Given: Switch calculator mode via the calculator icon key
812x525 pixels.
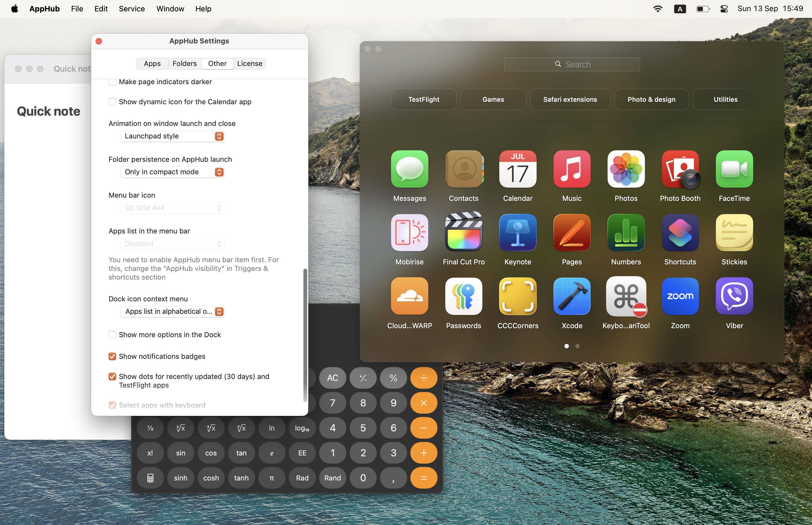Looking at the screenshot, I should [150, 478].
